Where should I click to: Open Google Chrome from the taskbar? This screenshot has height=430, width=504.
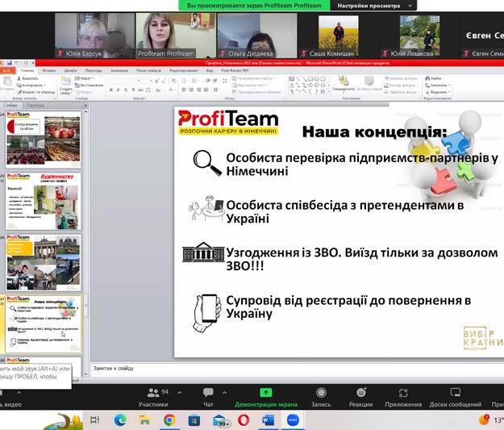point(169,420)
